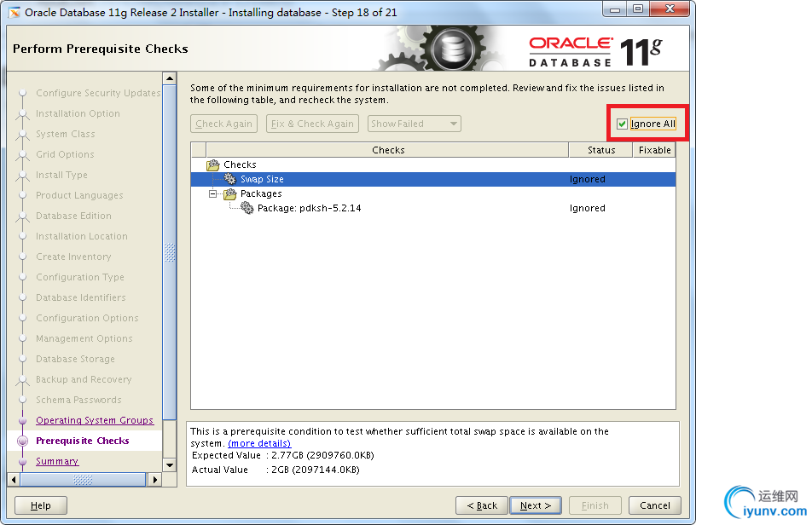Click the Product Languages step
Viewport: 812px width, 525px height.
point(79,195)
